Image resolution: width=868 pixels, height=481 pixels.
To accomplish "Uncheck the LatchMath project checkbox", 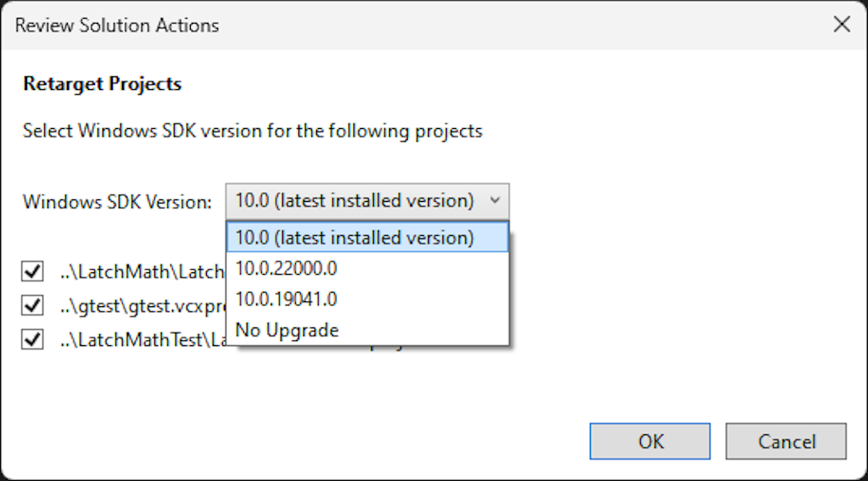I will [x=32, y=271].
